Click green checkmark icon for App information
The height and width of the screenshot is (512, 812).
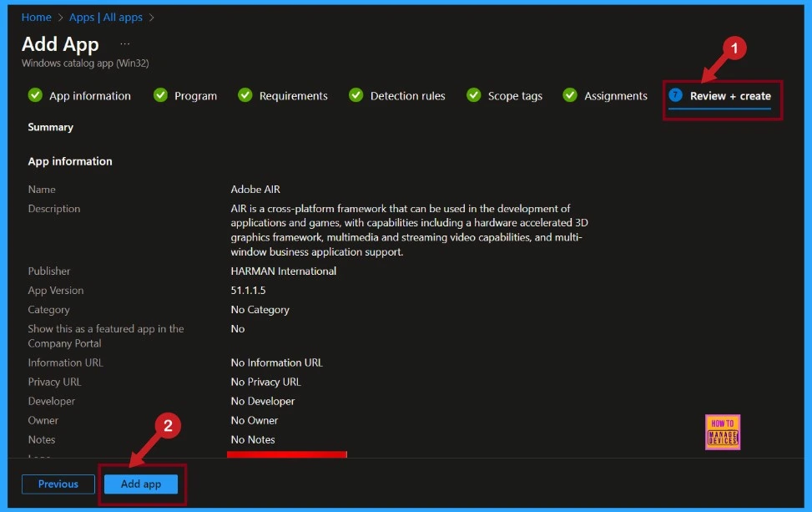[x=35, y=95]
